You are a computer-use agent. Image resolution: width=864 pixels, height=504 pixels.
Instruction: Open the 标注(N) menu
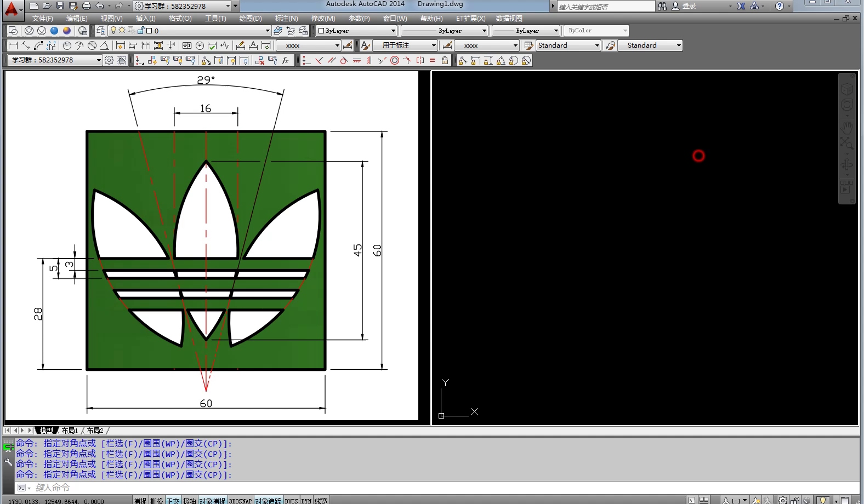pos(287,19)
